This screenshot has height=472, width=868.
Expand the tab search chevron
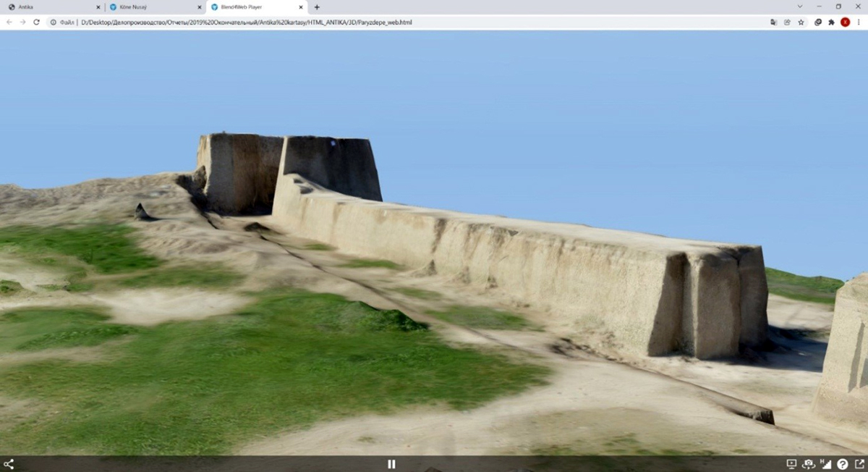click(799, 7)
